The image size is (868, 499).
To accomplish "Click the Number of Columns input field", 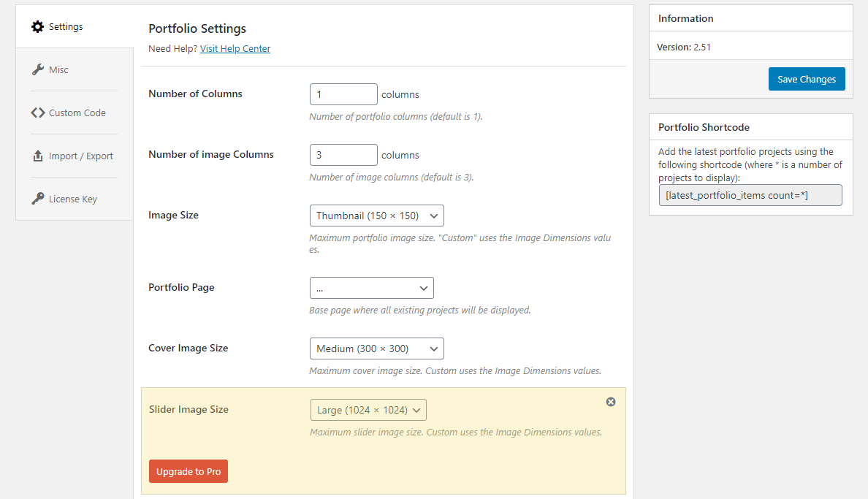I will pyautogui.click(x=343, y=94).
